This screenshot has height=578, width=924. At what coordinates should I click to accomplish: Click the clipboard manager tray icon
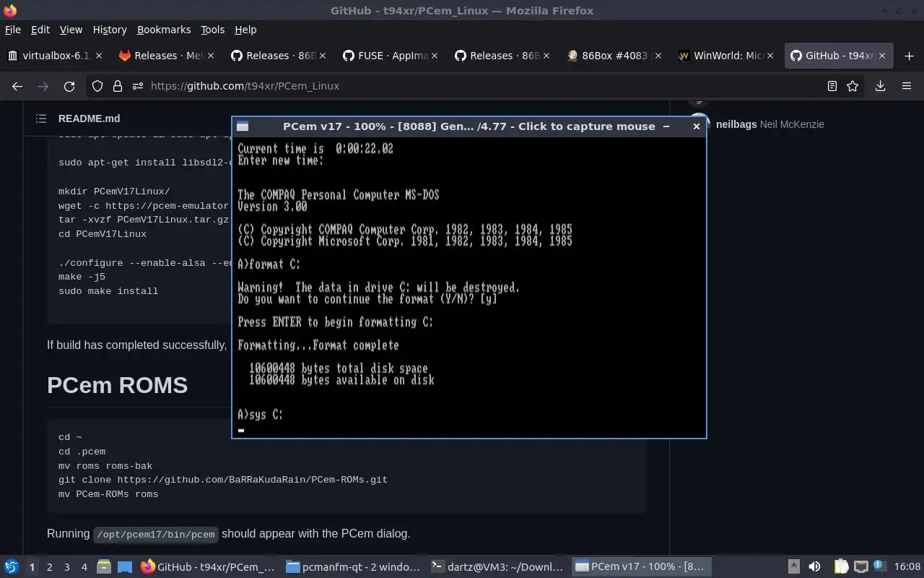pyautogui.click(x=841, y=567)
